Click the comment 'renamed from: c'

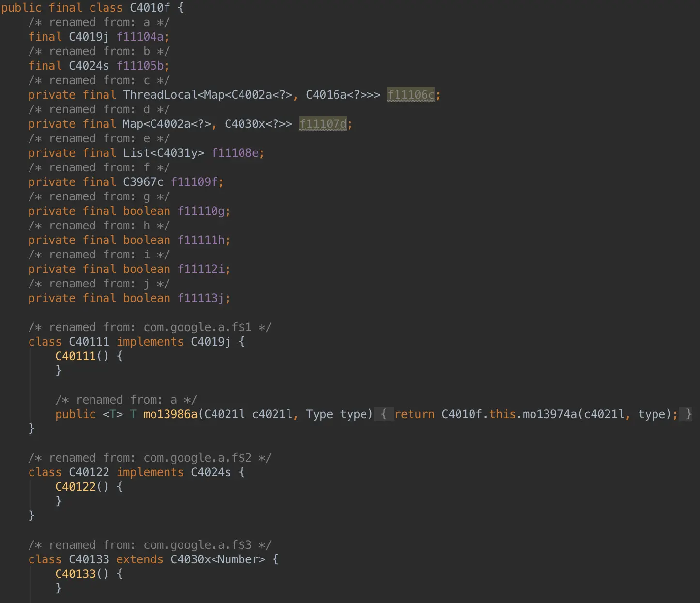[x=99, y=80]
